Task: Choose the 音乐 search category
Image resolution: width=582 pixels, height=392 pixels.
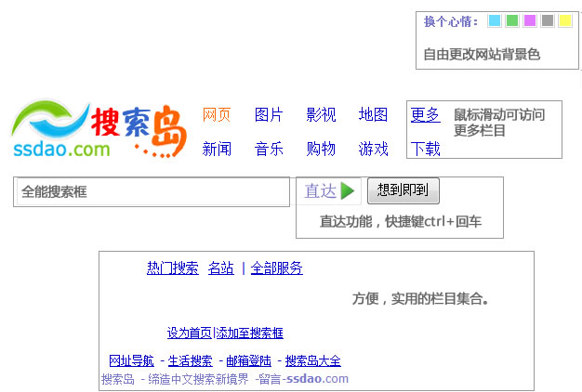Action: tap(269, 149)
